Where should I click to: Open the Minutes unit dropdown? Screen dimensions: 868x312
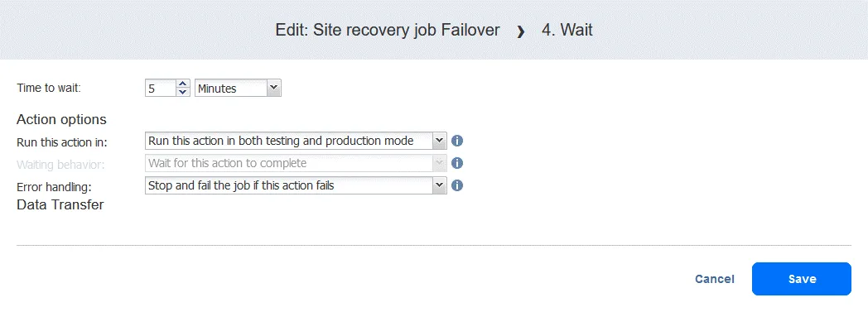point(238,88)
